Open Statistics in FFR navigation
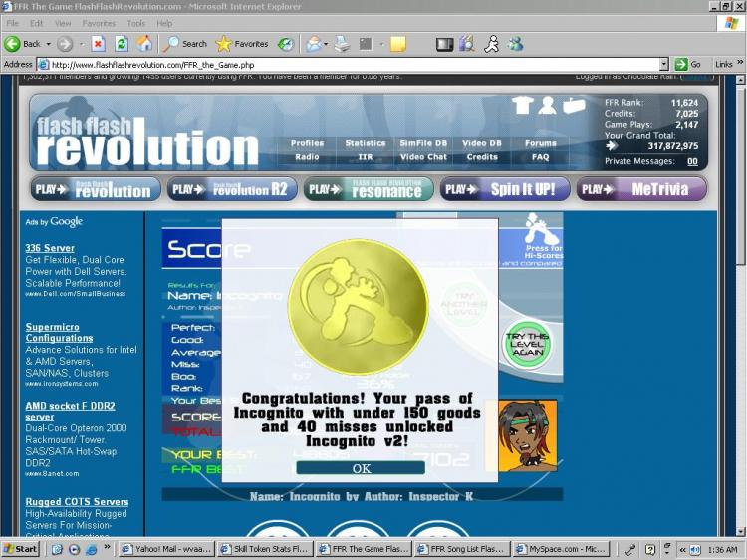Viewport: 747px width, 560px height. click(x=366, y=143)
